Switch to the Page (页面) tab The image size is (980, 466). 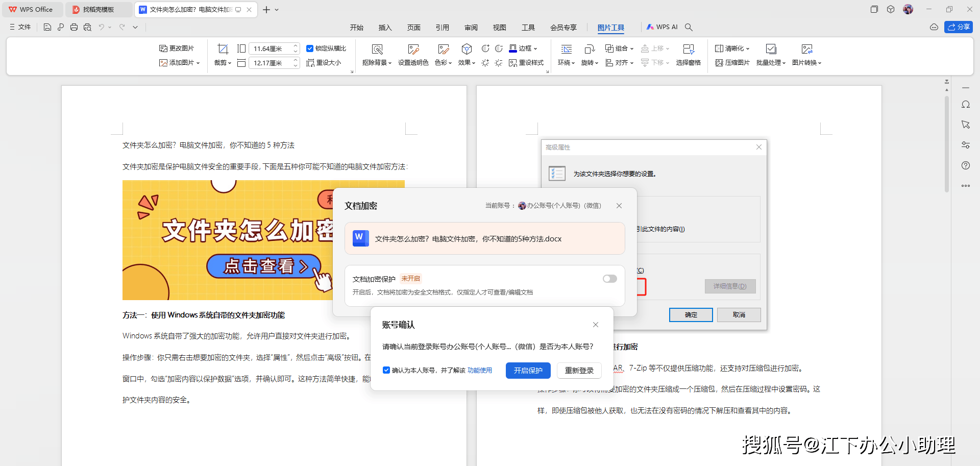tap(413, 28)
